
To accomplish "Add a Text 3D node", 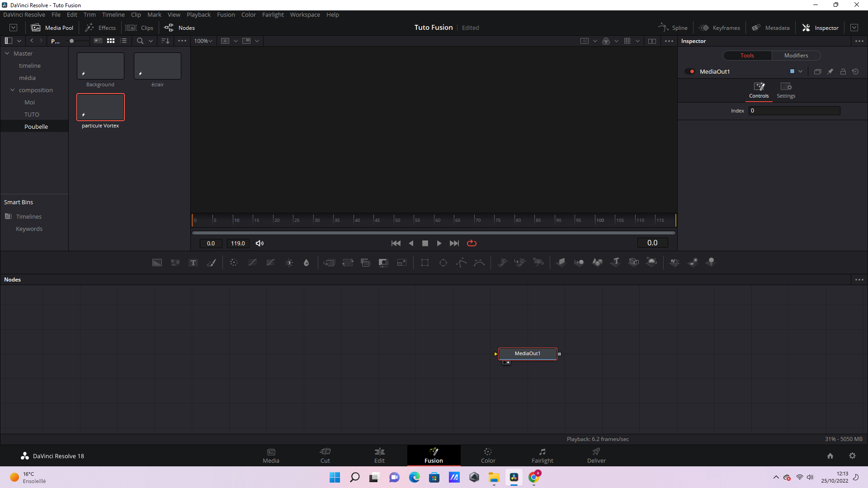I will coord(615,262).
